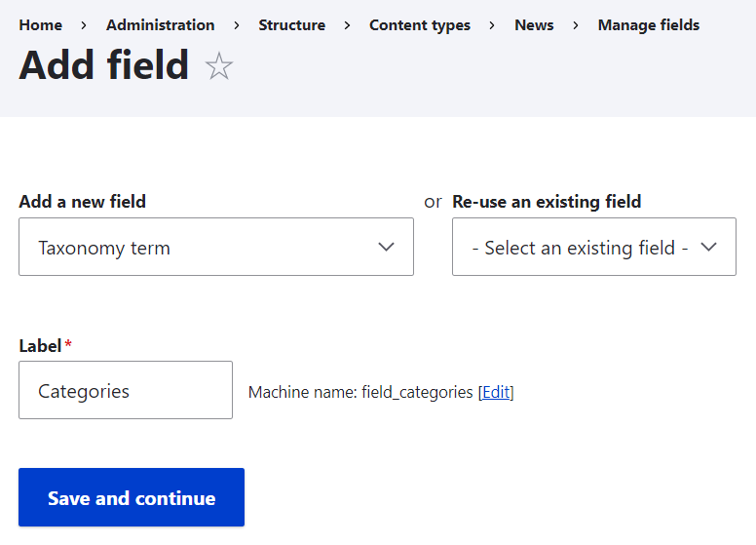Click the Add field page heading

(x=104, y=65)
